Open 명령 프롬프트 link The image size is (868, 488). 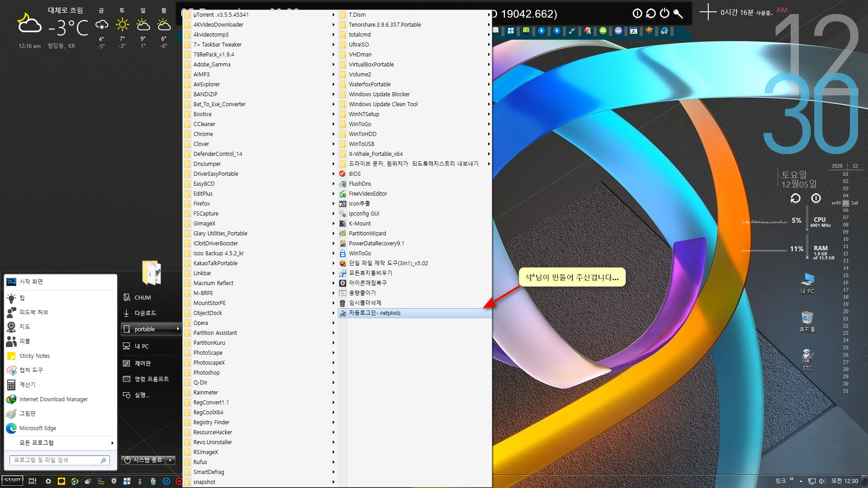tap(151, 379)
